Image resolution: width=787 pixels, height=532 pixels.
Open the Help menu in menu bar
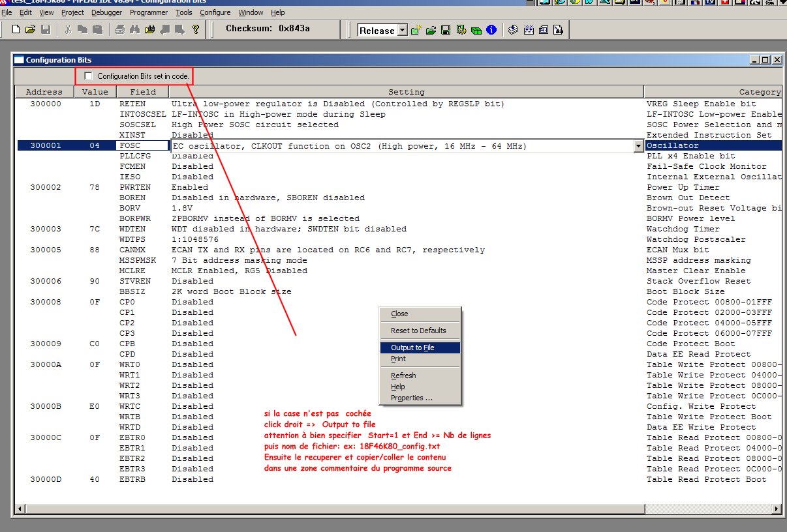click(x=278, y=12)
